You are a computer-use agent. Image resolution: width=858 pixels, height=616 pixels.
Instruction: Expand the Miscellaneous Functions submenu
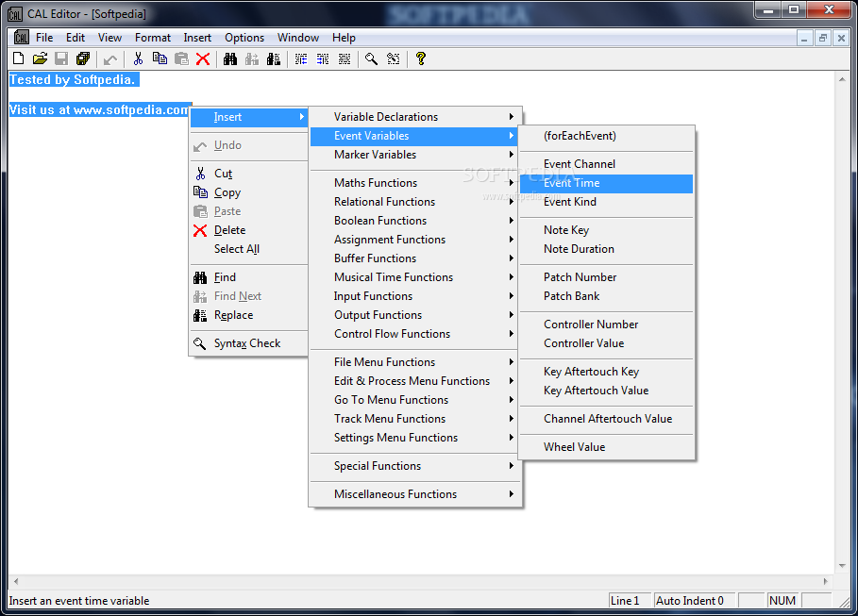pos(415,494)
